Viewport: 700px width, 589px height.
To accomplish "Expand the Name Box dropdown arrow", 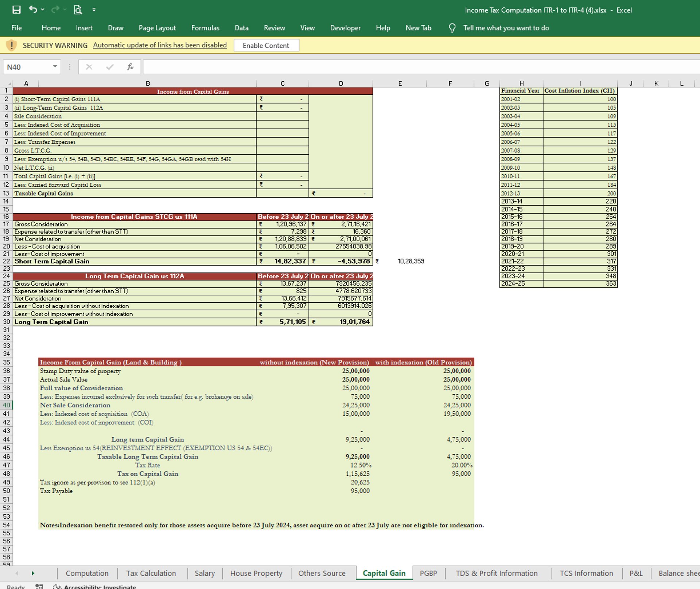I will pos(55,67).
